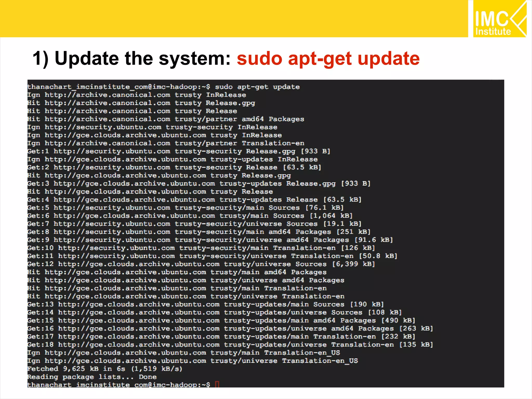Click line 'Hit gce.clouds trusty Release.gpg'

159,175
